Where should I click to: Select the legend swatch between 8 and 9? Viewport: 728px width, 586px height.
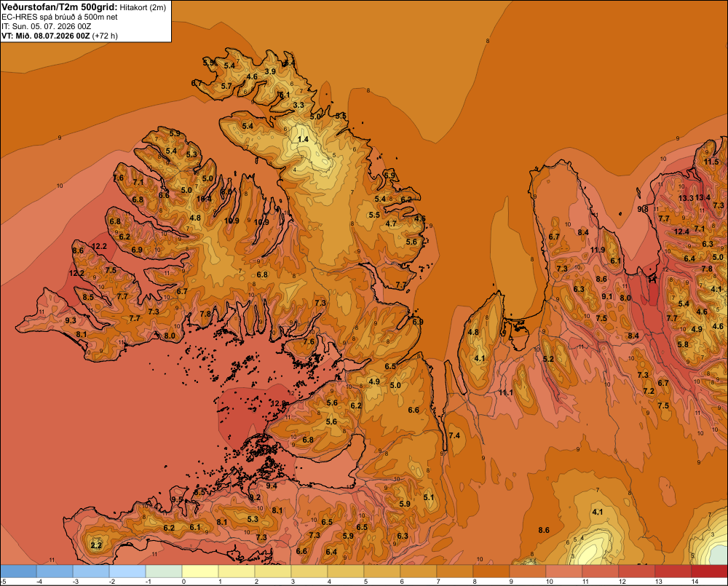[491, 571]
